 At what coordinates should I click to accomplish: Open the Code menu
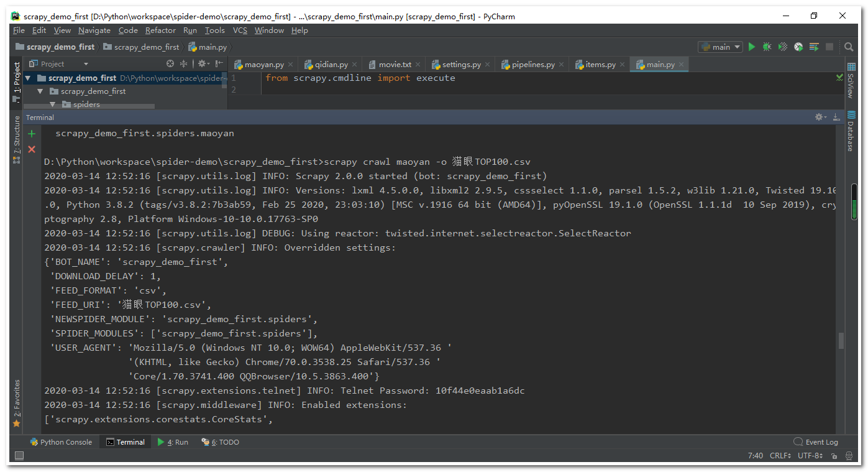pos(128,30)
